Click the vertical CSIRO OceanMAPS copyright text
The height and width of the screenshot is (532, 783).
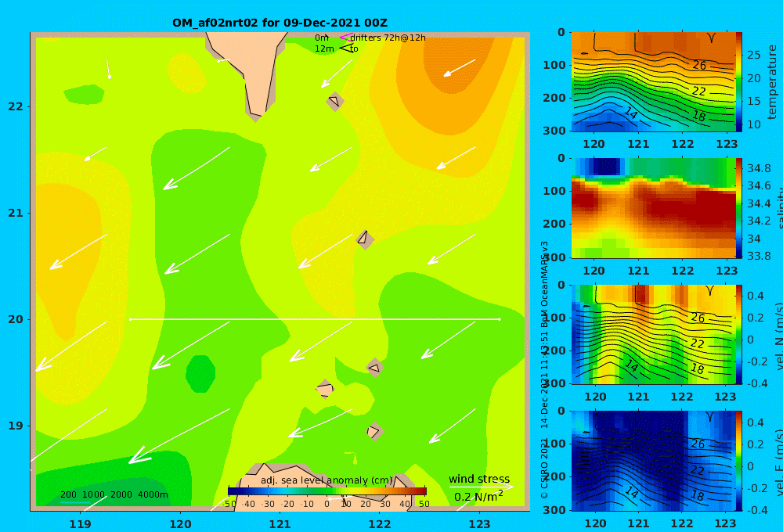point(545,369)
